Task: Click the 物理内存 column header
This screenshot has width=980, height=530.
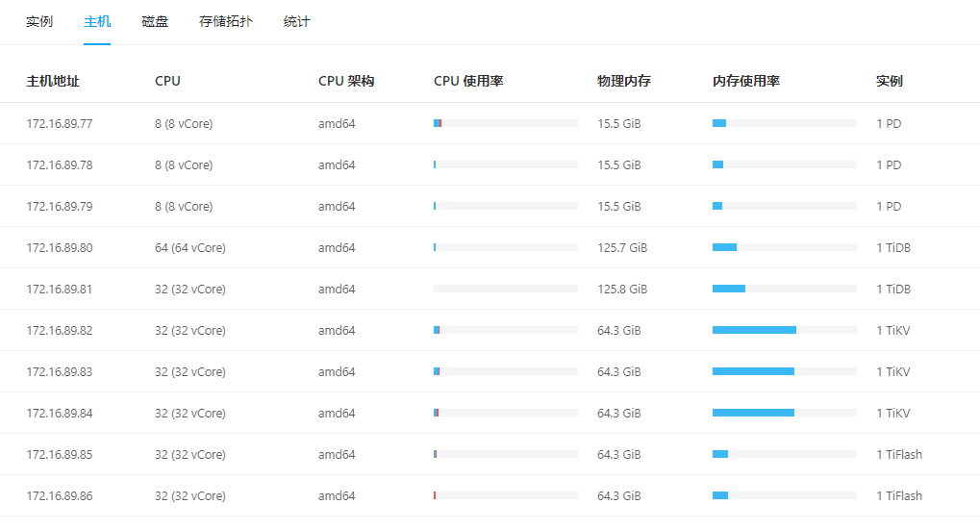Action: click(x=624, y=81)
